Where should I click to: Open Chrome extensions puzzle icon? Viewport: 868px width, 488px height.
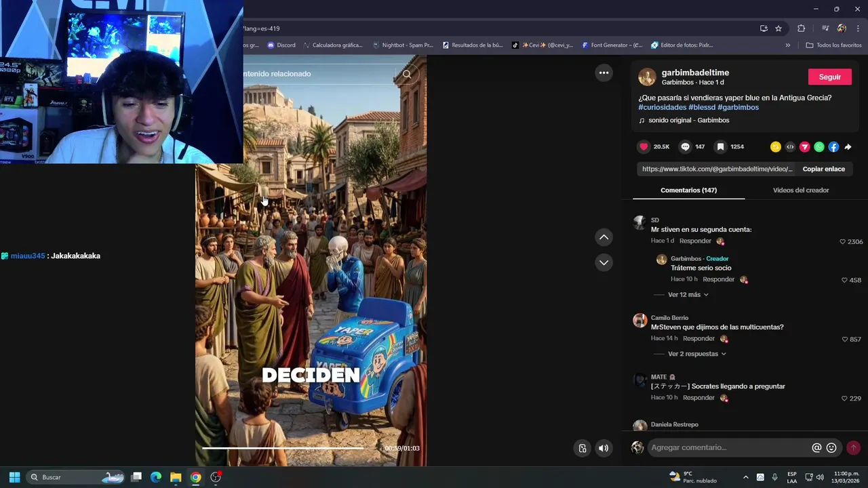point(801,28)
